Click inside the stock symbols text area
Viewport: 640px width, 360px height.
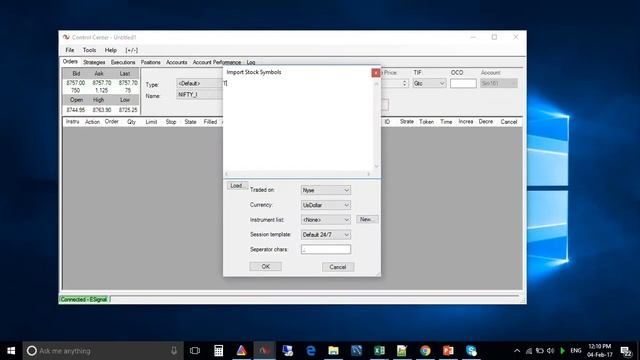click(298, 124)
